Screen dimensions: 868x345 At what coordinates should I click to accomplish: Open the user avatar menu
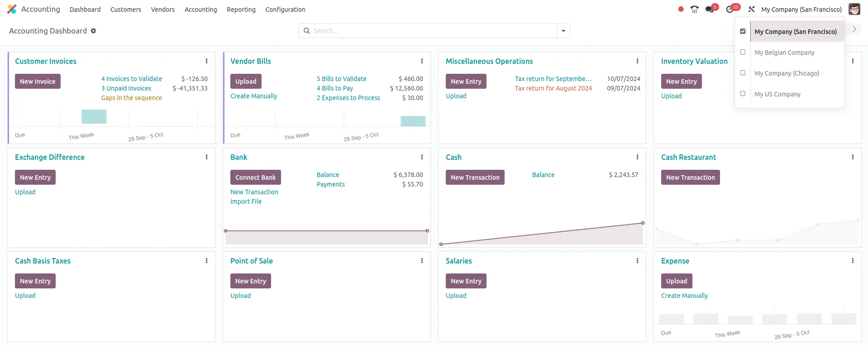point(854,10)
